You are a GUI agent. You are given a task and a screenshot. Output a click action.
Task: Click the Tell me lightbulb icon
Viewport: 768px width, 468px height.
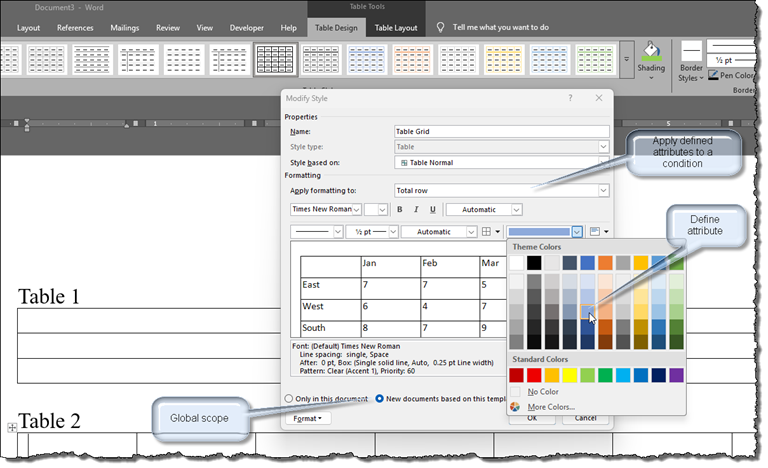440,27
